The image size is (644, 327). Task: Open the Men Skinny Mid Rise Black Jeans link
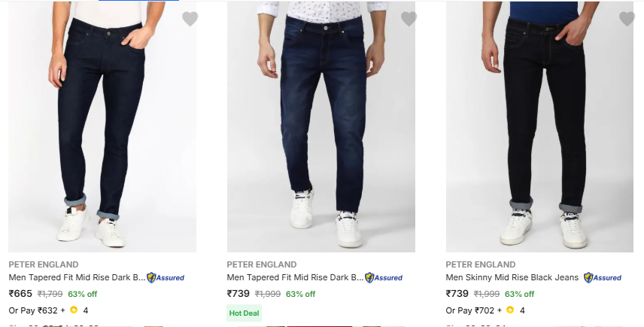(512, 278)
